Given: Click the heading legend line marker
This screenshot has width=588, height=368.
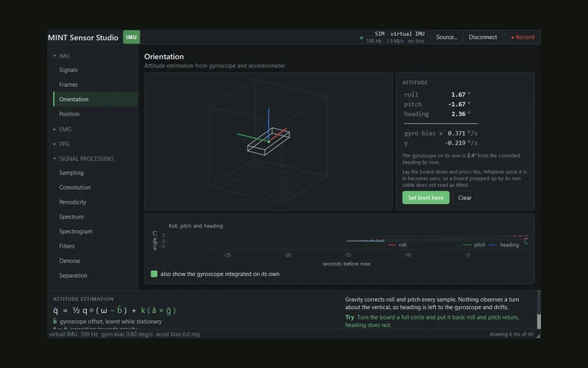Looking at the screenshot, I should pos(492,245).
